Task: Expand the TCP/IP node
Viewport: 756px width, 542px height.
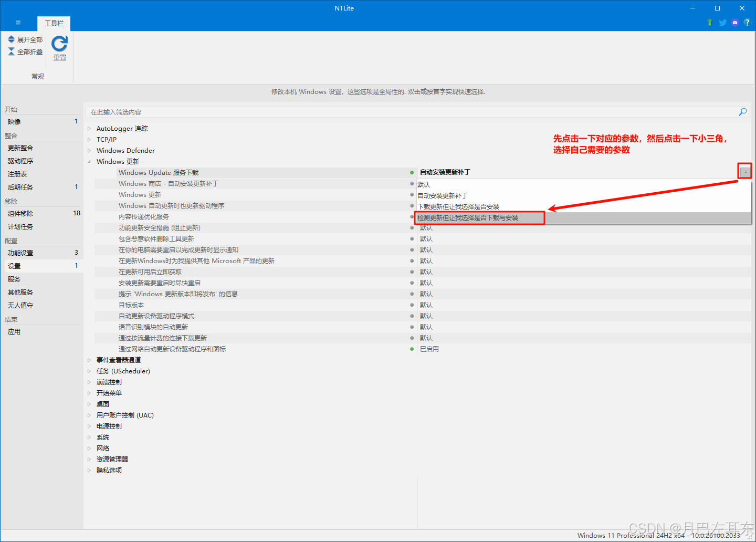Action: [x=89, y=140]
